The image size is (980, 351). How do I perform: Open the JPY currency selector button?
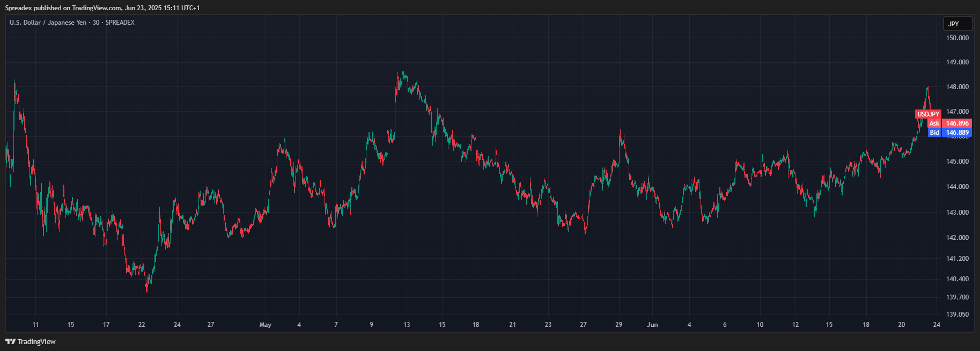(957, 24)
